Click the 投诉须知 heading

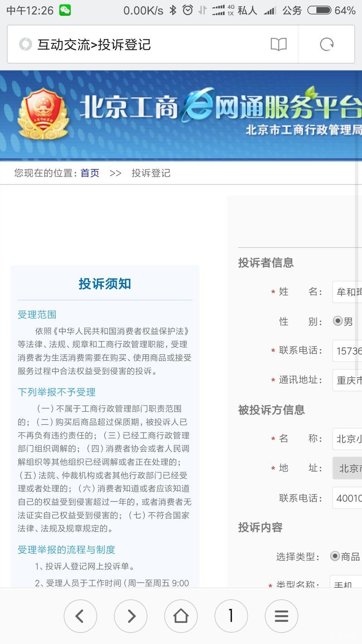[x=105, y=284]
